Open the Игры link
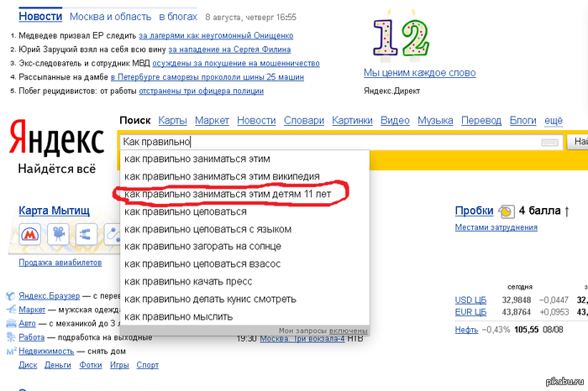Viewport: 588px width, 391px height. coord(119,365)
